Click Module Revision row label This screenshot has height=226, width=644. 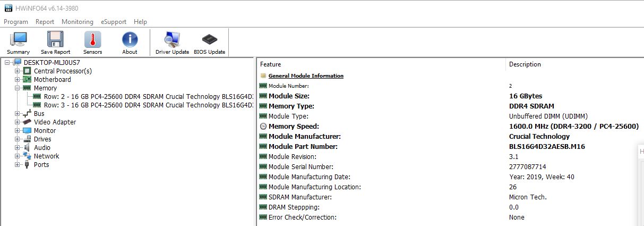tap(292, 157)
